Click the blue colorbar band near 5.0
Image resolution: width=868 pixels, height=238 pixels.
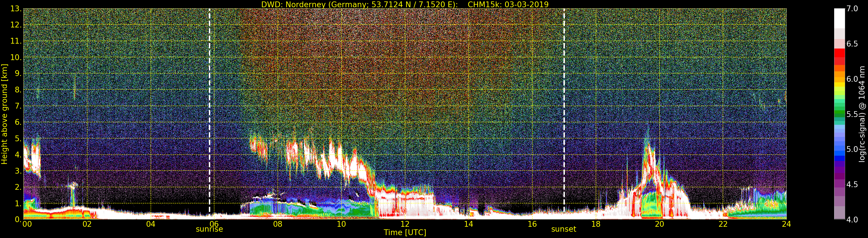(x=839, y=153)
